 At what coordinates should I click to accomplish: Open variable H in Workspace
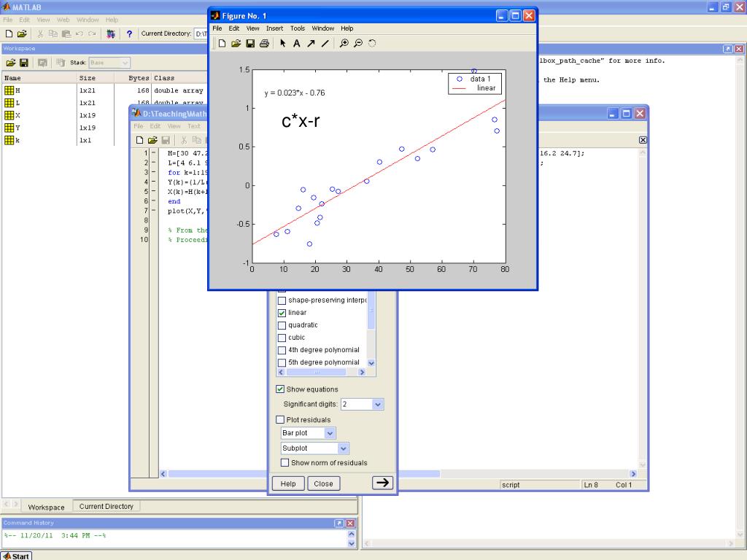point(9,90)
